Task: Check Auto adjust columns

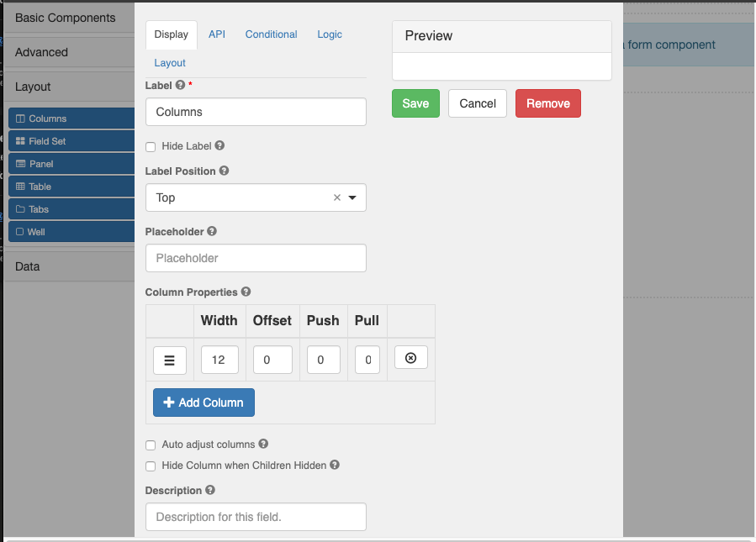Action: 150,445
